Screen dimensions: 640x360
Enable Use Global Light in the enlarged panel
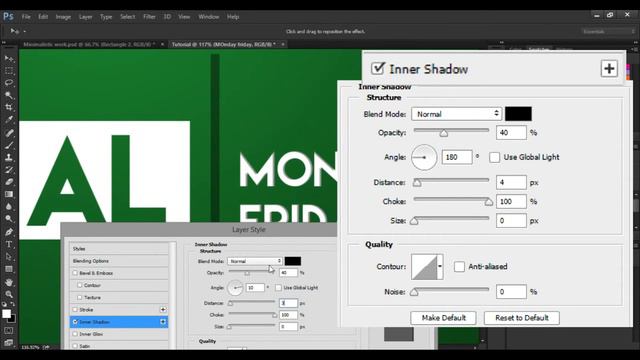point(494,157)
